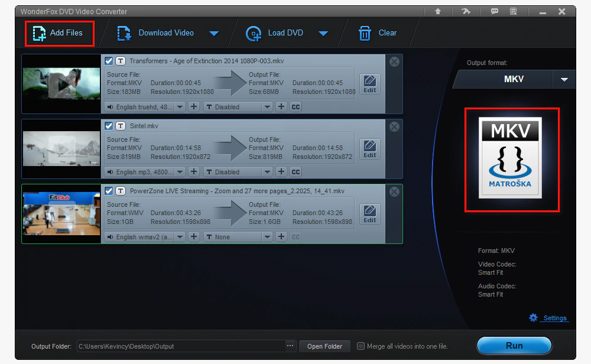This screenshot has height=364, width=591.
Task: Click Load DVD
Action: pos(275,33)
